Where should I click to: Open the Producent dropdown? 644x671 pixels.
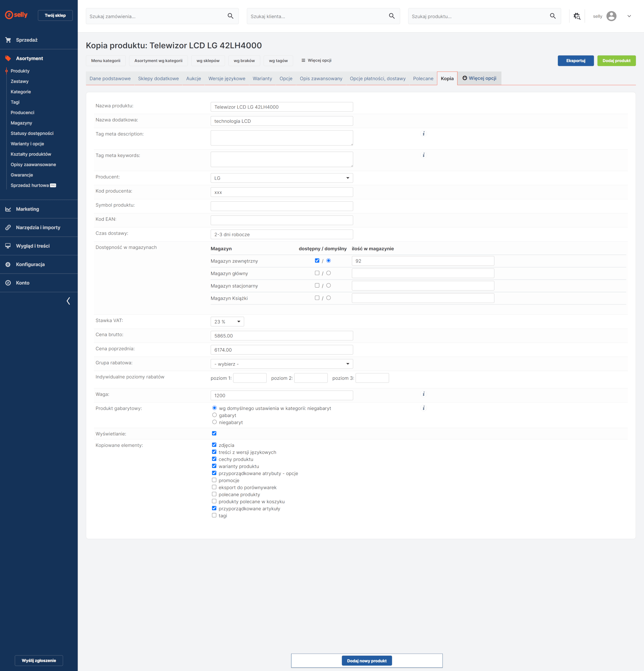282,178
